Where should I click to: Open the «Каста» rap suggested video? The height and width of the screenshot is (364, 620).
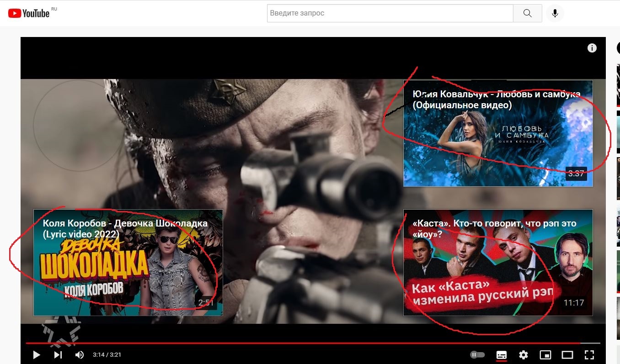pyautogui.click(x=498, y=263)
